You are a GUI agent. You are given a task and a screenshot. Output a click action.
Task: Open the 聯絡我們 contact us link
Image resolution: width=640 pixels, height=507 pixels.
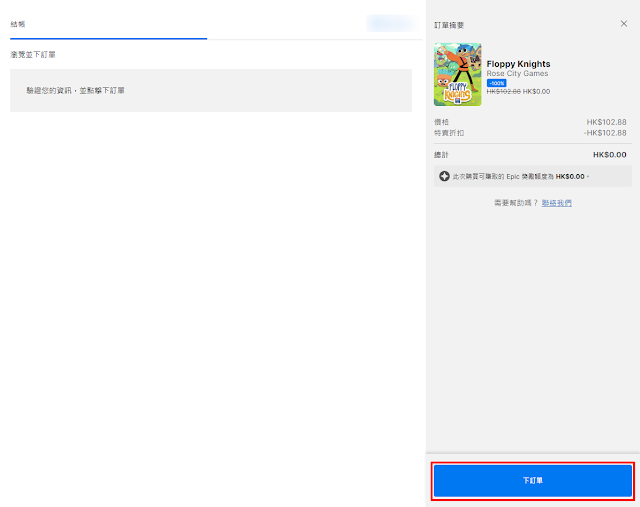(x=556, y=203)
